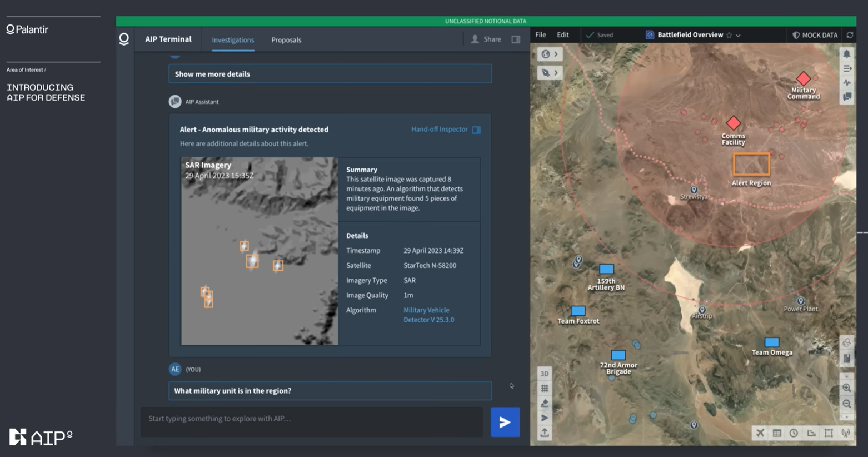The image size is (868, 457).
Task: Click the map zoom in magnifier
Action: [846, 388]
